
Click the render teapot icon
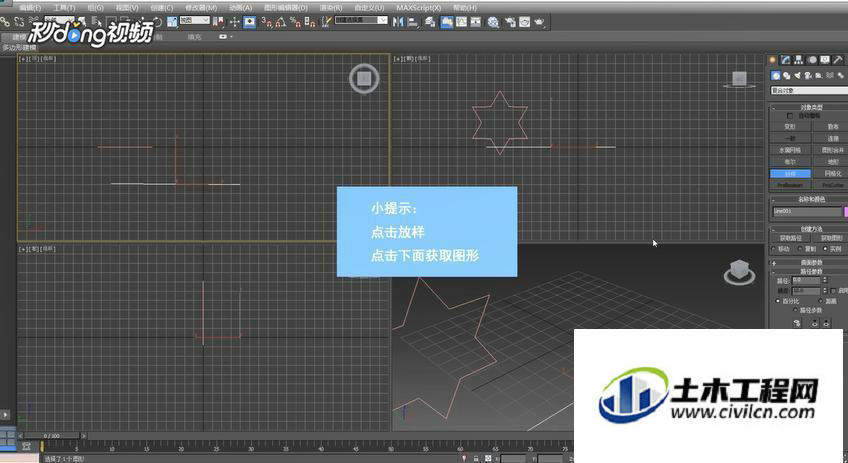[x=539, y=22]
